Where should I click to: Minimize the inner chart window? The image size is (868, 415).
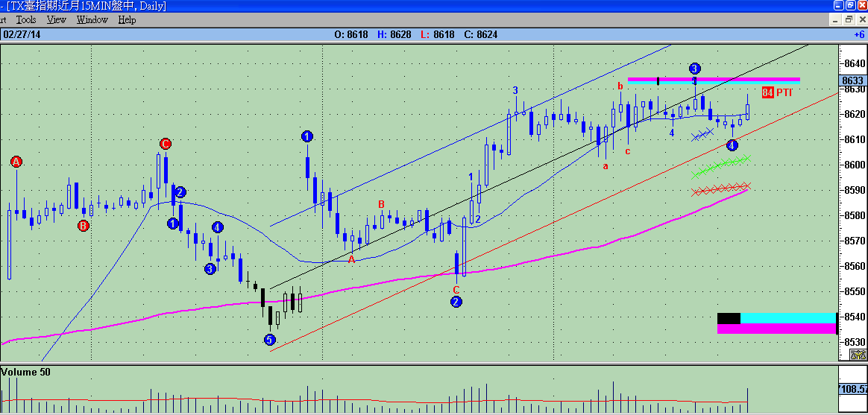(x=837, y=19)
